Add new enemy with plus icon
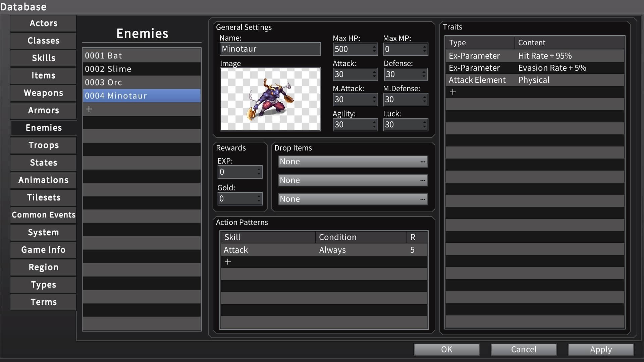This screenshot has width=644, height=362. (89, 109)
